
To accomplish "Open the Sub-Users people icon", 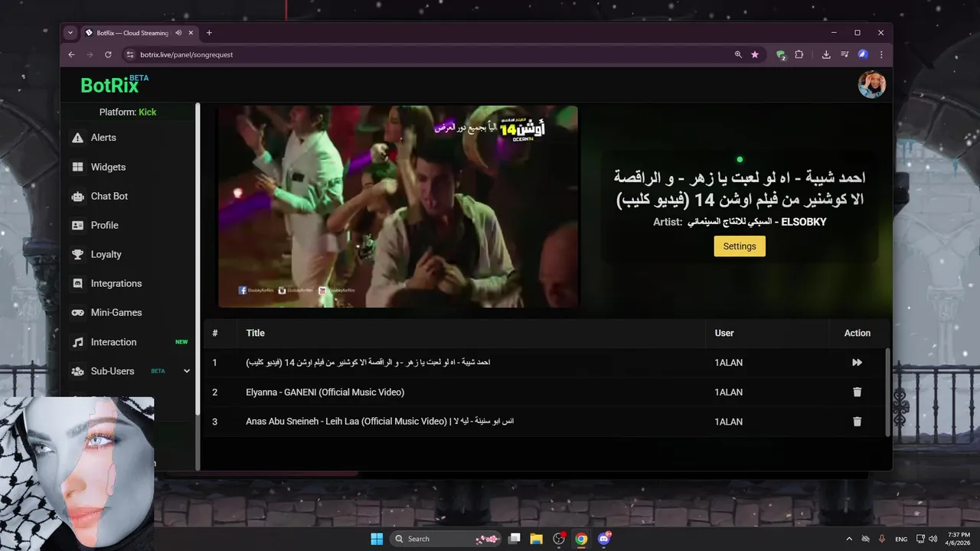I will click(x=77, y=371).
